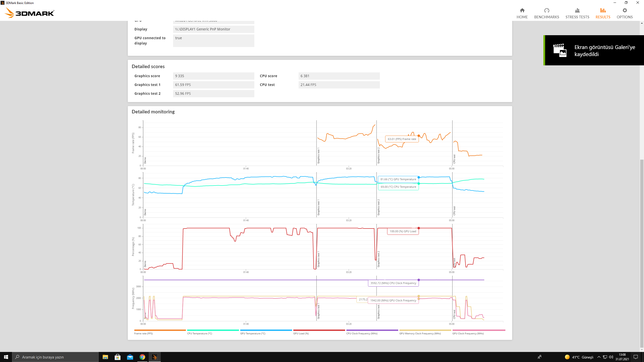Open the Home section icon
644x362 pixels.
(x=522, y=10)
